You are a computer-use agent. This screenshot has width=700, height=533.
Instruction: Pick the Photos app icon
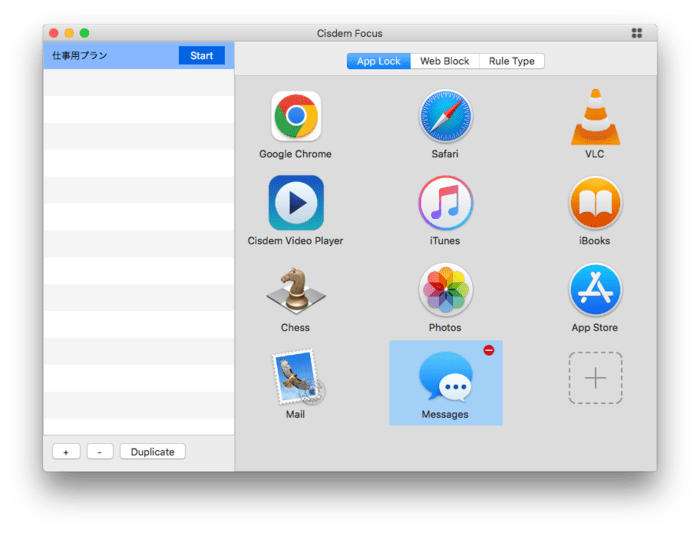click(445, 290)
